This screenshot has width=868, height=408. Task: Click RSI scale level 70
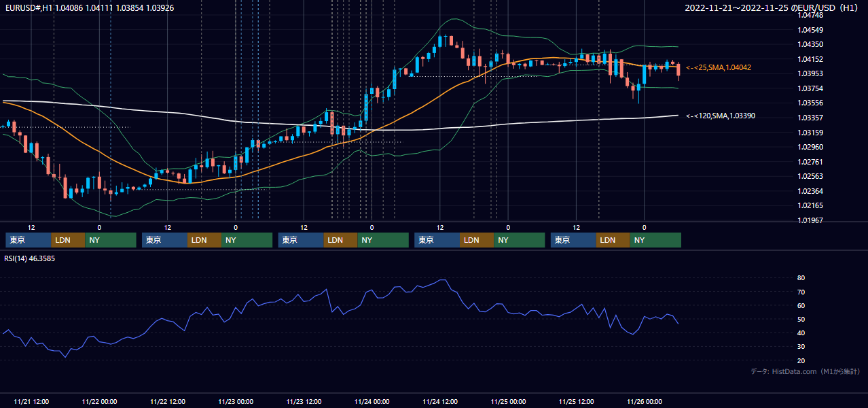[801, 292]
